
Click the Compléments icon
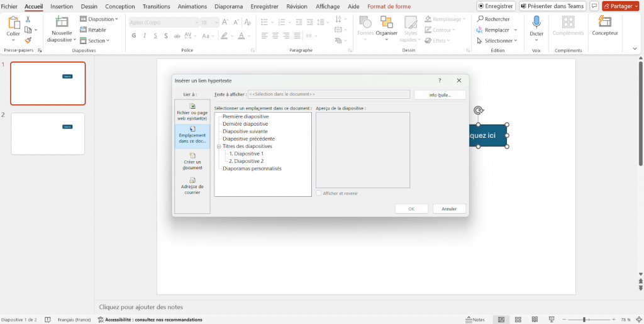click(x=568, y=22)
